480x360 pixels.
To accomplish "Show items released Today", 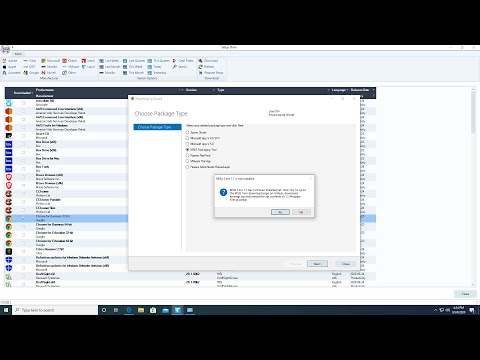I will coord(155,67).
